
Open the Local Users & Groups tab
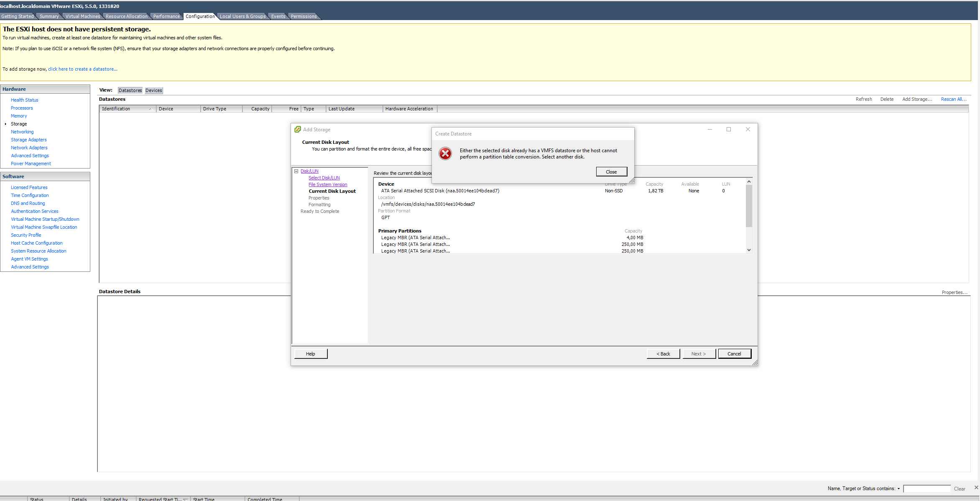point(243,16)
